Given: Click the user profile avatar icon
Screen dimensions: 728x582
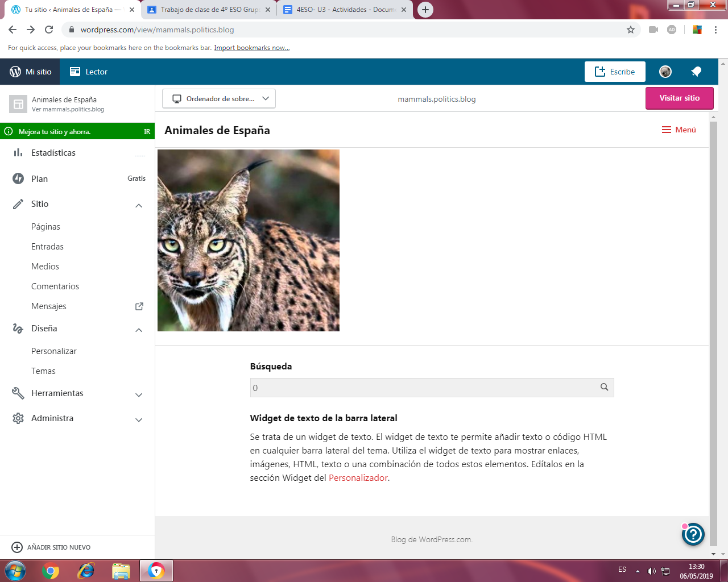Looking at the screenshot, I should [x=665, y=72].
